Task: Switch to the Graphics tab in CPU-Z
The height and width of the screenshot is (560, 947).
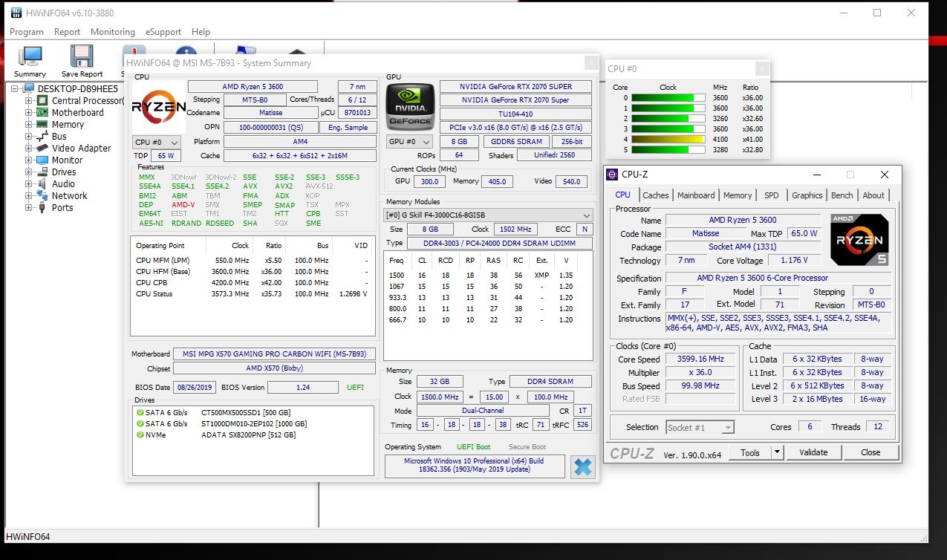Action: pyautogui.click(x=807, y=195)
